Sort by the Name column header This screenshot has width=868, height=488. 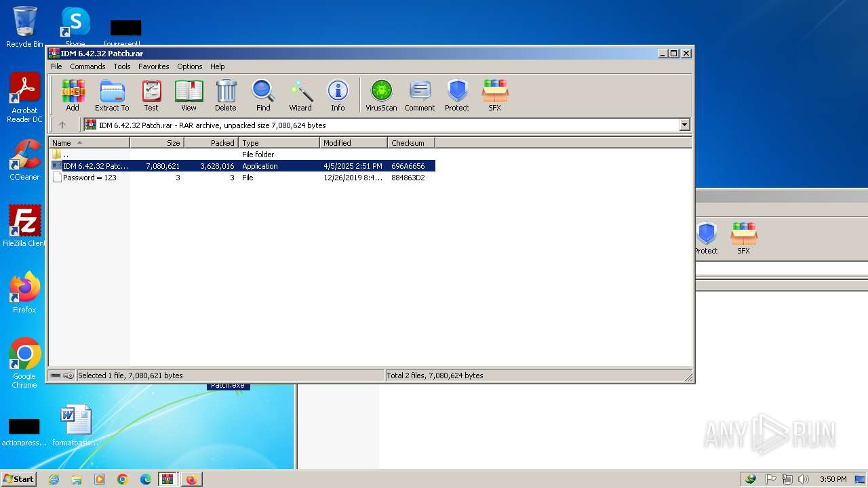89,143
